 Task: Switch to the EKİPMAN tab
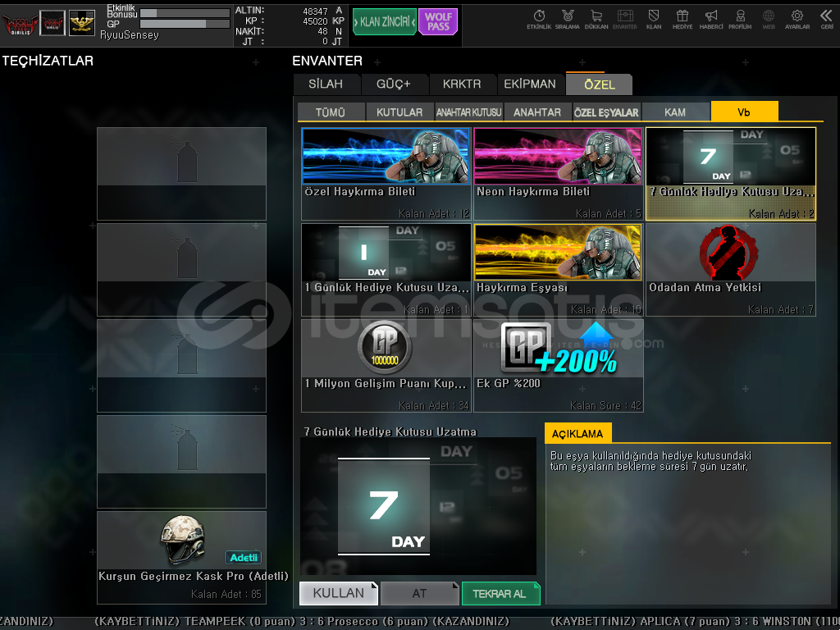point(530,84)
